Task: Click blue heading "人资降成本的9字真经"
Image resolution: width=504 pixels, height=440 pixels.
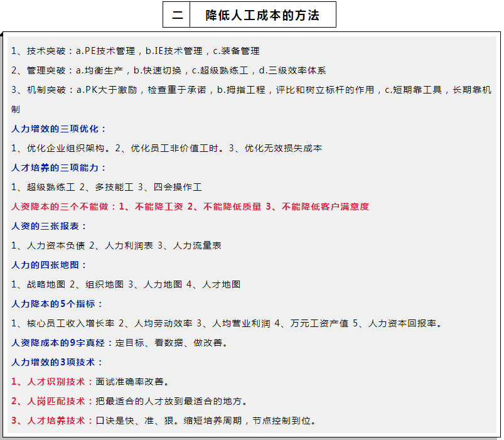Action: pyautogui.click(x=63, y=343)
